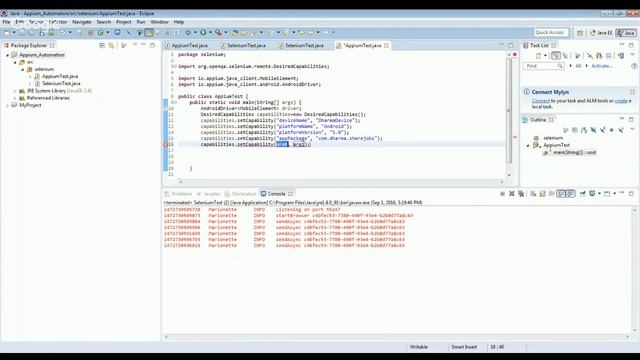Toggle Scroll Lock in Console toolbar

(x=542, y=193)
